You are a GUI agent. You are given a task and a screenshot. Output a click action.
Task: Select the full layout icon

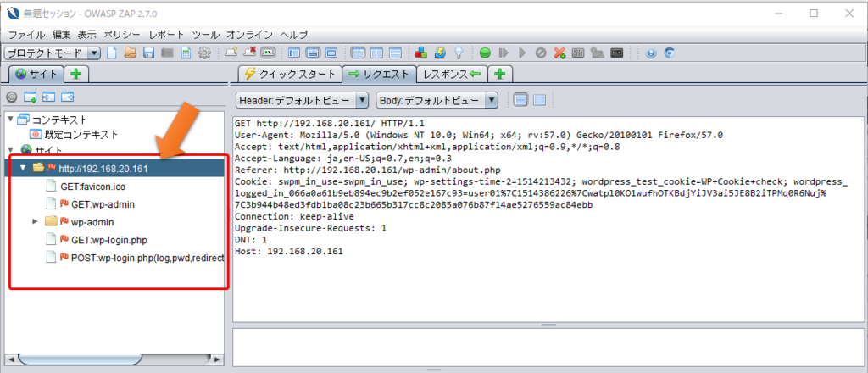[331, 53]
